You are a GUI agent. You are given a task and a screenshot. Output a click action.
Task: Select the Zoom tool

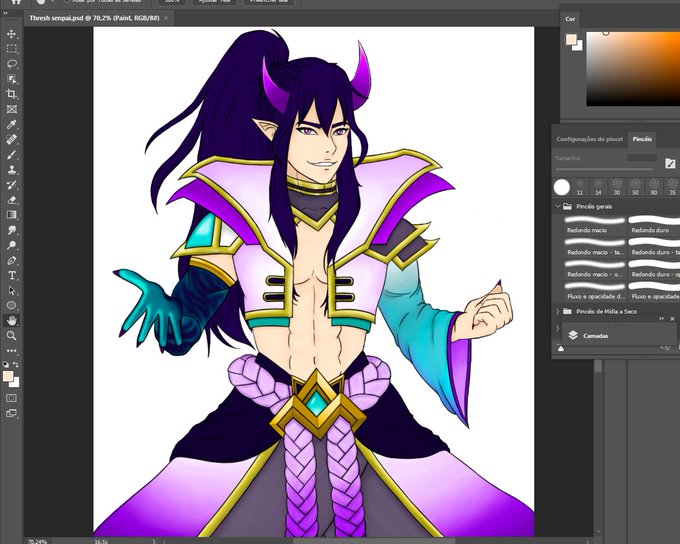click(x=12, y=335)
